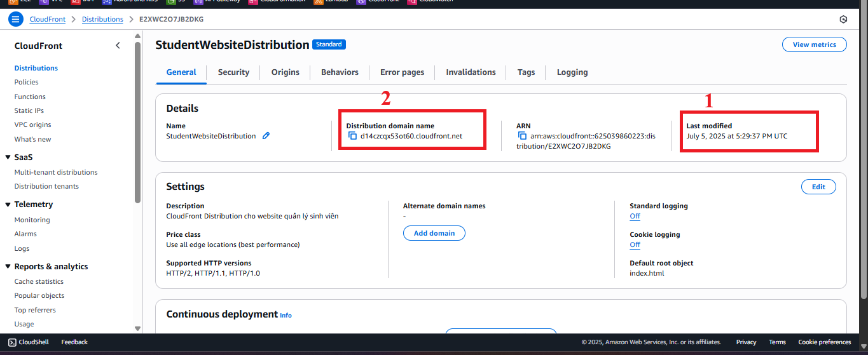Click the domain d14czcqx53ot60.cloudfront.net text
Viewport: 868px width, 355px height.
pyautogui.click(x=411, y=136)
